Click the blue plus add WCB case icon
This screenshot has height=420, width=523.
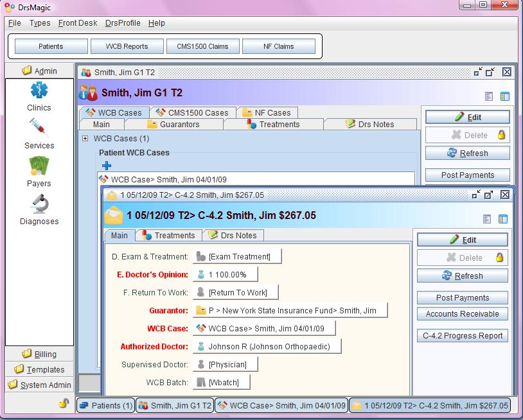coord(107,165)
